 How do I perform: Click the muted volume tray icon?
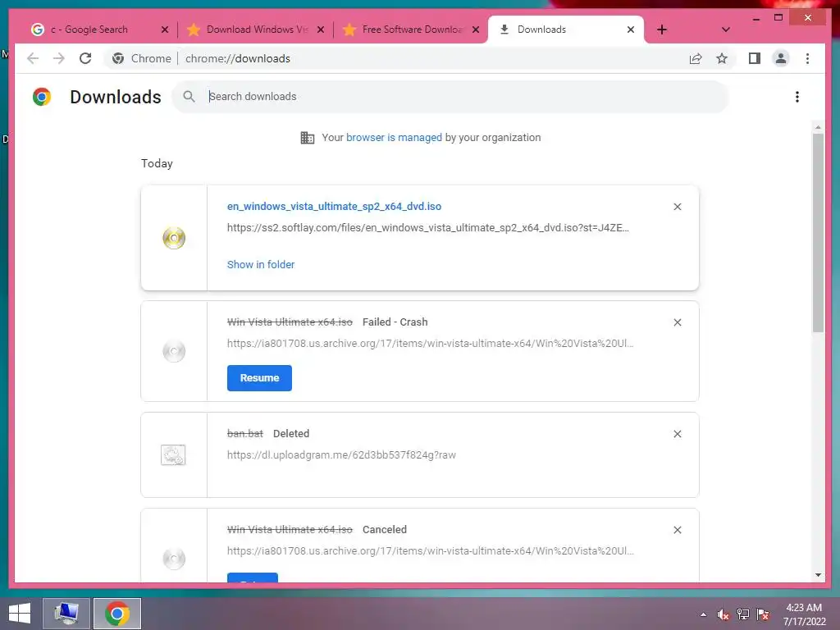pos(724,614)
